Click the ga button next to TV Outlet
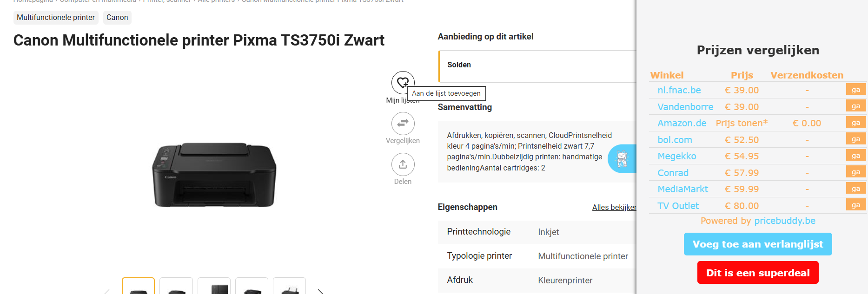 tap(856, 204)
